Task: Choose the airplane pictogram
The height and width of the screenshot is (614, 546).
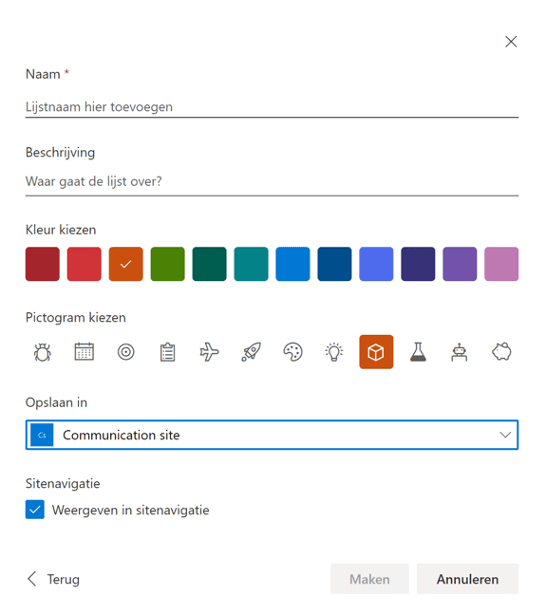Action: coord(209,352)
